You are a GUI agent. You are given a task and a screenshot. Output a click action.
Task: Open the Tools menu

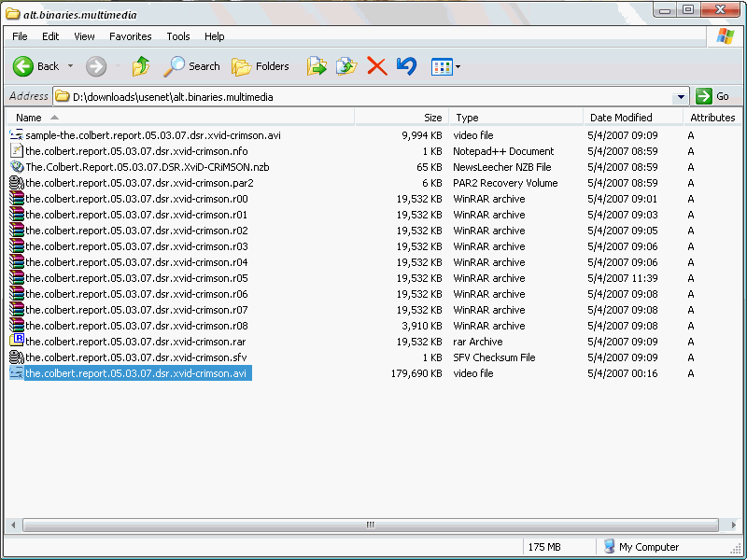(178, 36)
